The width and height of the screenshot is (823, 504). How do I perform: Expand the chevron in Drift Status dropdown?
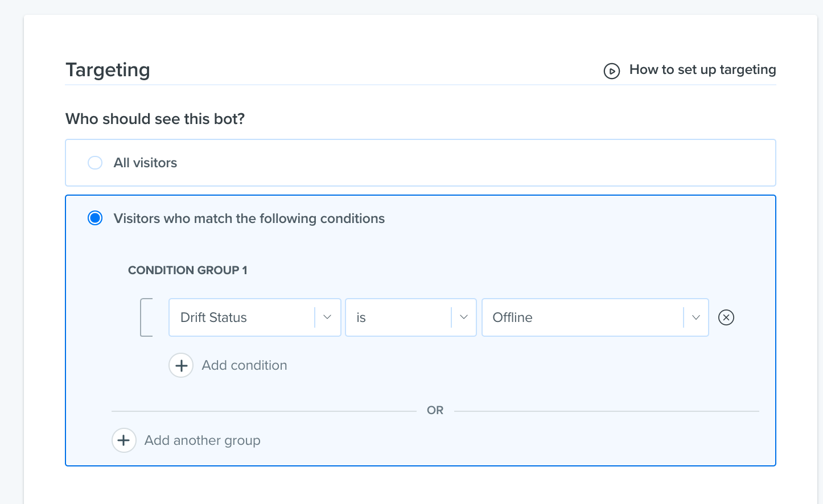[327, 317]
